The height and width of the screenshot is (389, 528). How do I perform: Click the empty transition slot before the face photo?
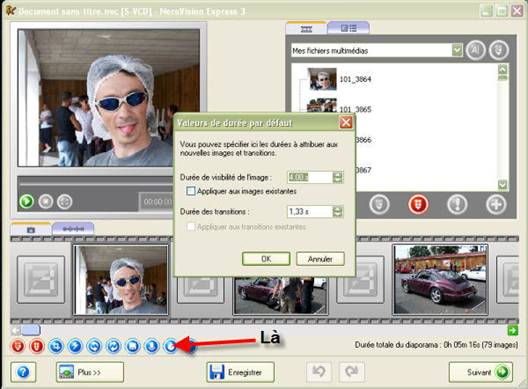pyautogui.click(x=41, y=280)
